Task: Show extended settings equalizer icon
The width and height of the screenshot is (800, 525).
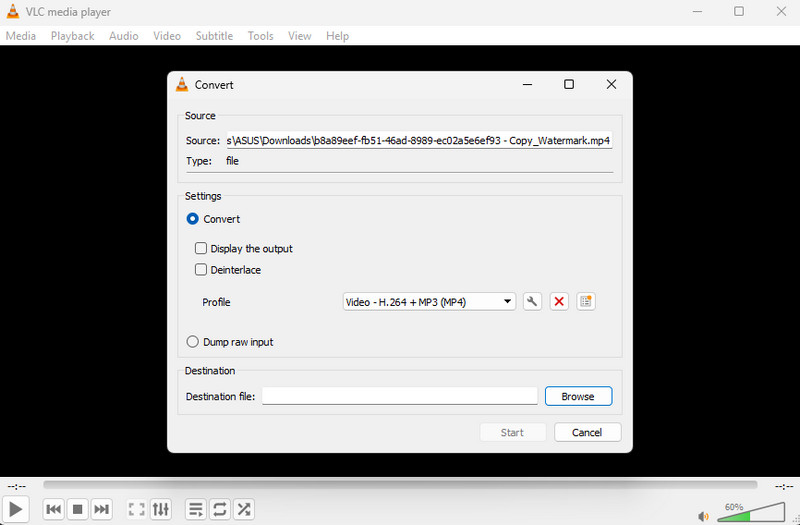Action: pyautogui.click(x=161, y=509)
